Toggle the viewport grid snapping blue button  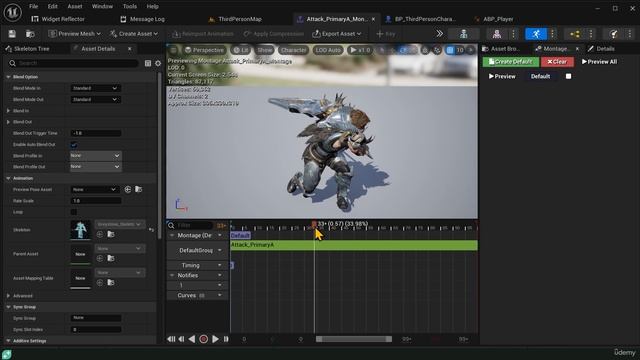click(450, 50)
